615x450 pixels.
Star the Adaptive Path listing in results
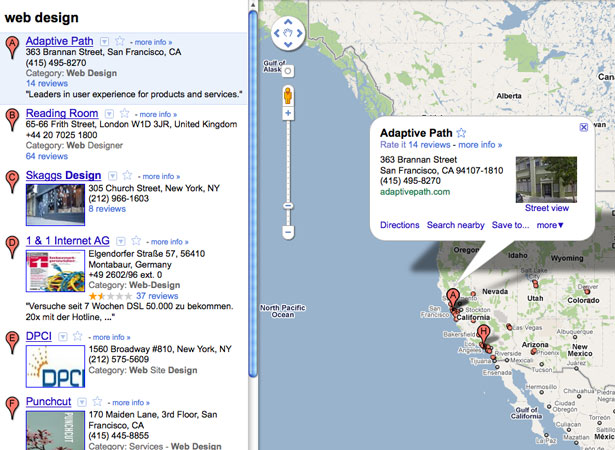pos(120,41)
